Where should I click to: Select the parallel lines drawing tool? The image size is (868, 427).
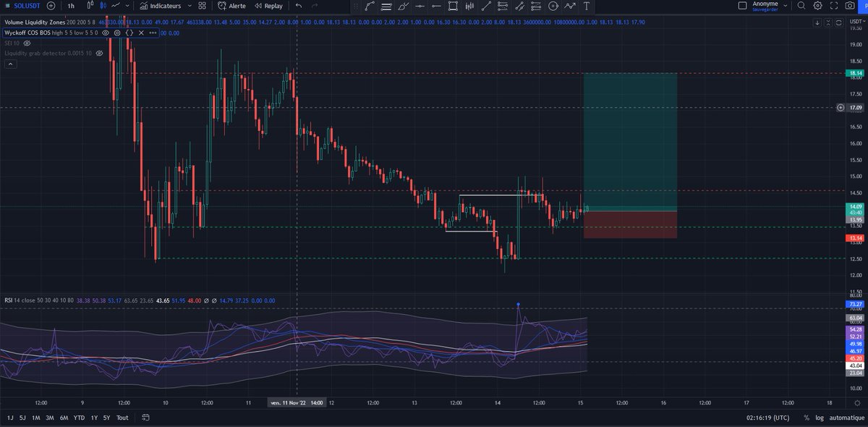(x=386, y=6)
